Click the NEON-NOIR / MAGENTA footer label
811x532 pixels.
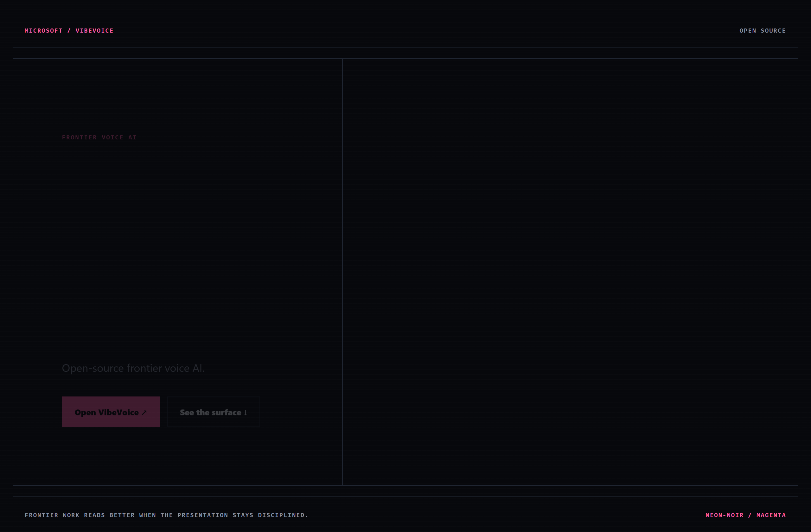pos(745,515)
